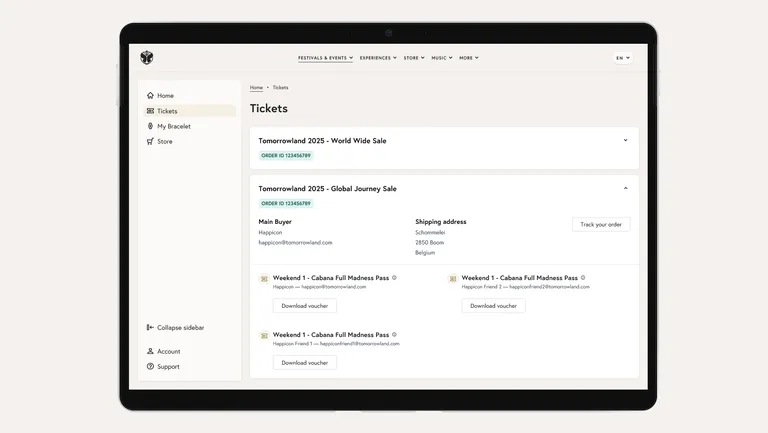This screenshot has height=433, width=768.
Task: Click ORDER ID badge under World Wide Sale
Action: coord(286,155)
